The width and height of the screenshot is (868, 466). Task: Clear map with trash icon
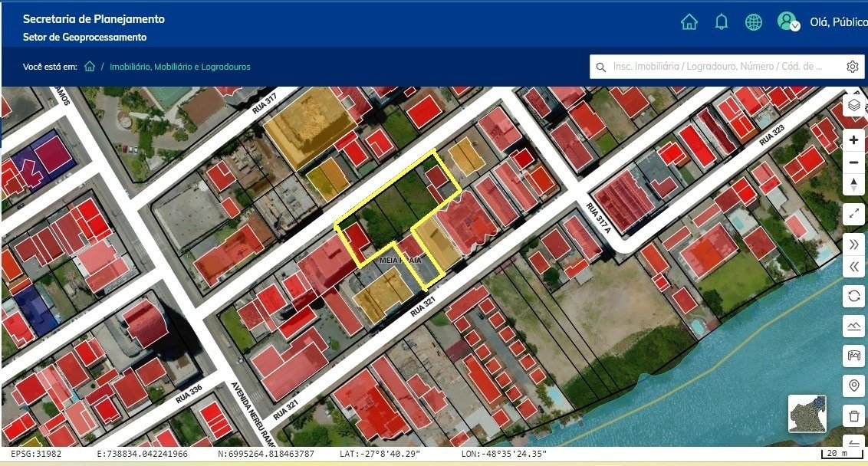click(x=853, y=415)
